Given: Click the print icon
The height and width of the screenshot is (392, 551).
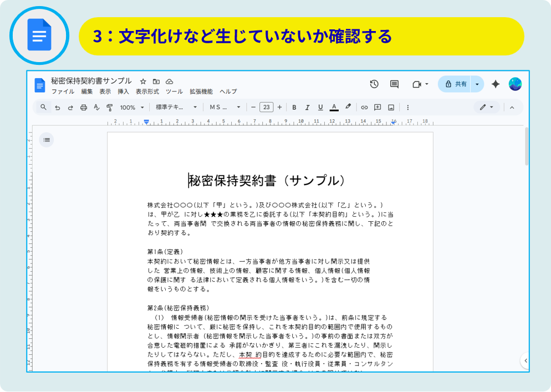Looking at the screenshot, I should pyautogui.click(x=84, y=108).
